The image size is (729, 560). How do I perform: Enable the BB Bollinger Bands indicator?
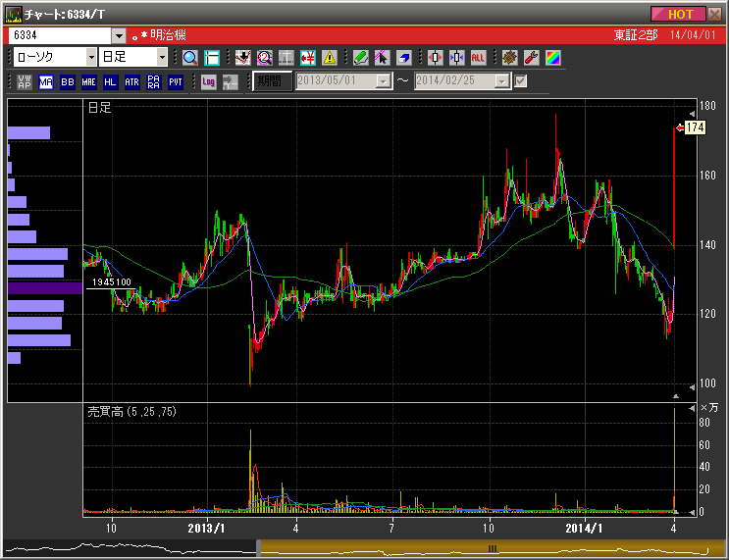68,81
